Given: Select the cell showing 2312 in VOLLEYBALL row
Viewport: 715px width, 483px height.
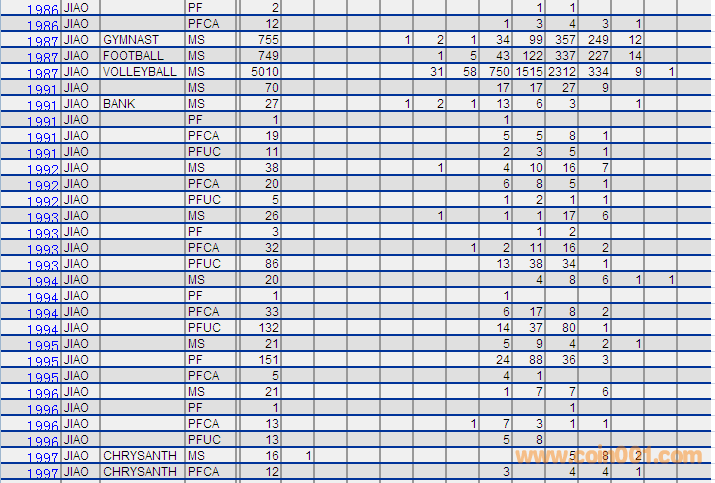Looking at the screenshot, I should point(561,72).
